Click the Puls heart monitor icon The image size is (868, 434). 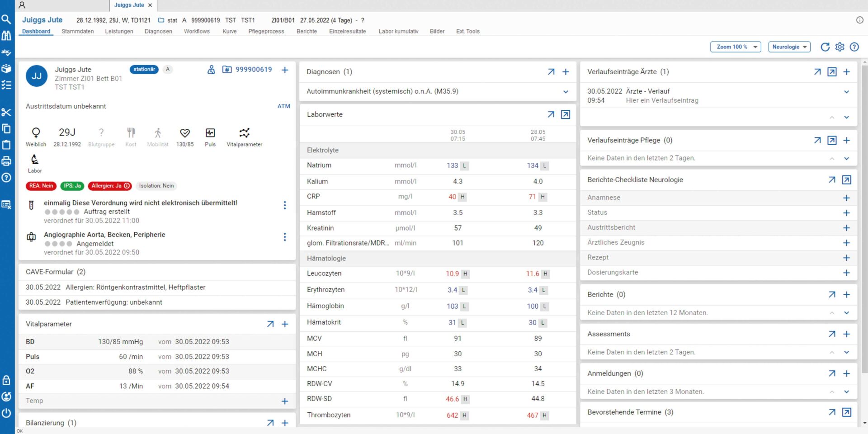[210, 133]
